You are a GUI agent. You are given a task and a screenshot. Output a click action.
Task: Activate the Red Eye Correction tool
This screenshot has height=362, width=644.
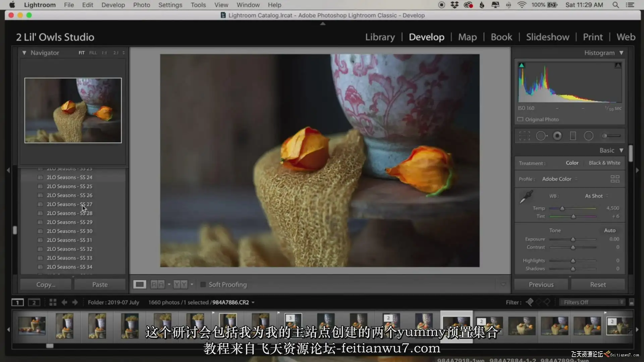(557, 136)
